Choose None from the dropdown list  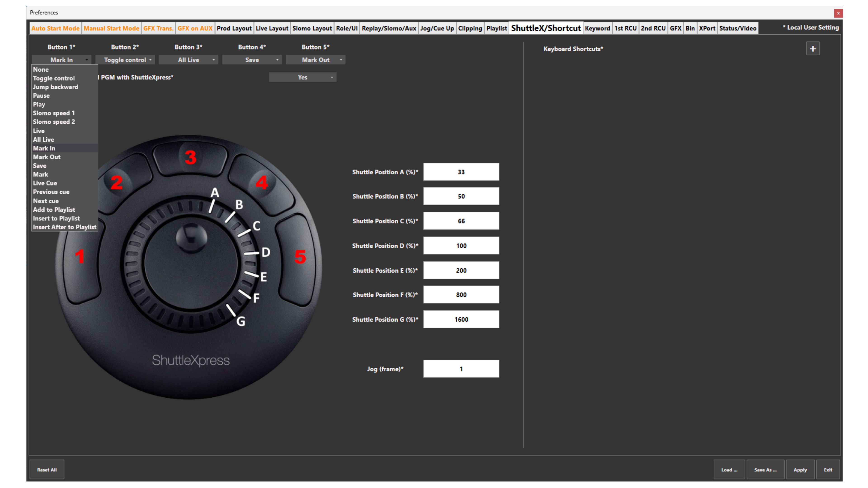(65, 70)
